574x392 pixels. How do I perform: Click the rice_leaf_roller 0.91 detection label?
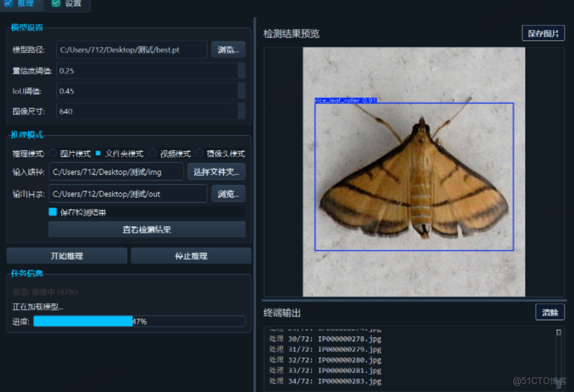click(345, 101)
